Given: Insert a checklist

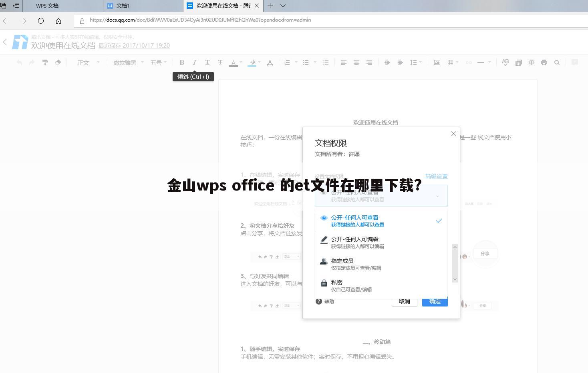Looking at the screenshot, I should 325,62.
